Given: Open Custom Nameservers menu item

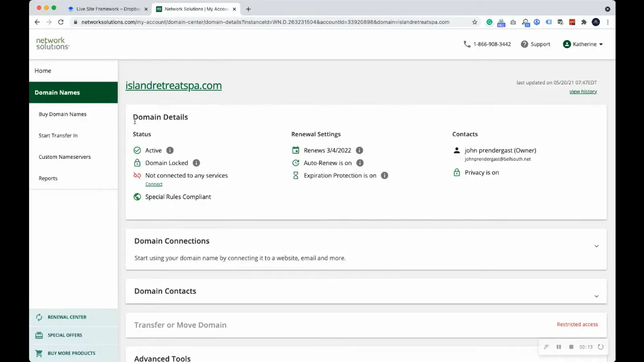Looking at the screenshot, I should (64, 157).
